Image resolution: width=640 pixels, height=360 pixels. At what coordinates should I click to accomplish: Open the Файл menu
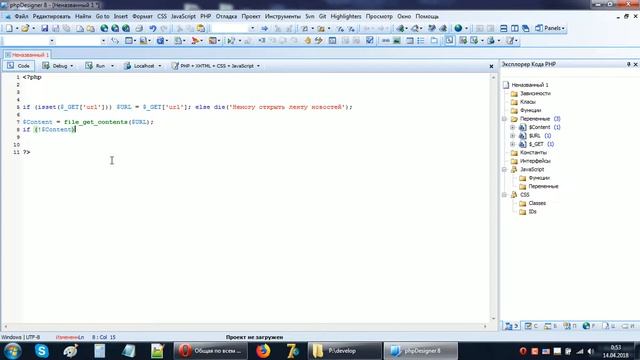click(x=22, y=16)
